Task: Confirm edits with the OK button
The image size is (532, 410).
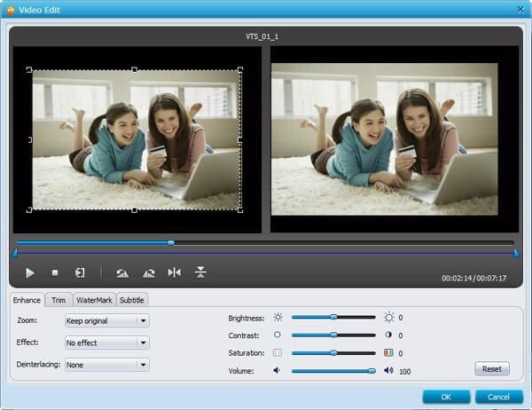Action: point(446,397)
